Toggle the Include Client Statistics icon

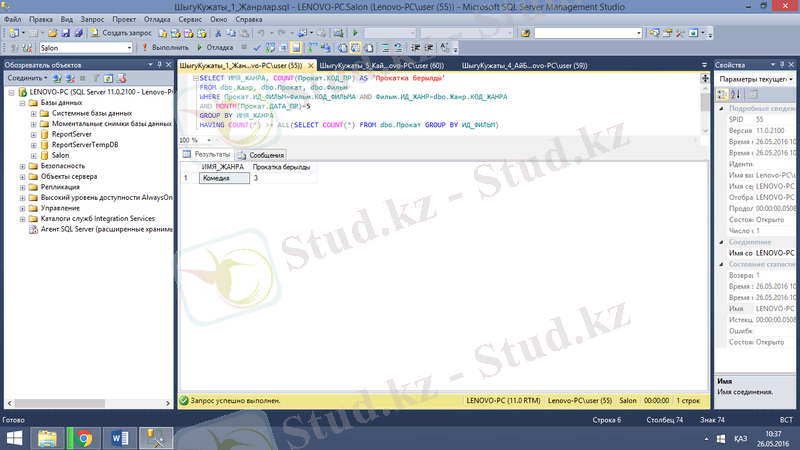325,47
